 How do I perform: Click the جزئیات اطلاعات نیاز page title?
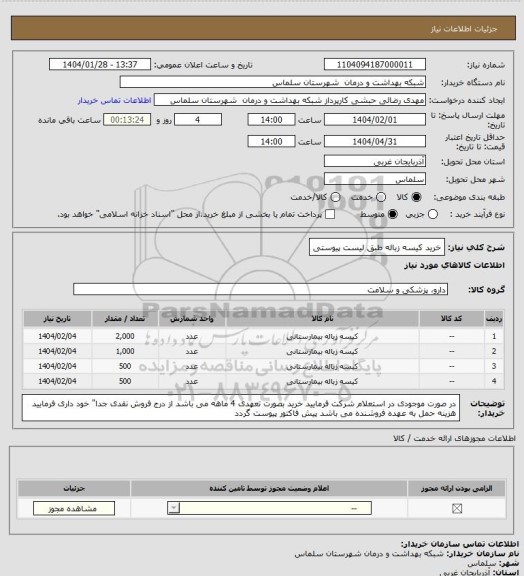pyautogui.click(x=464, y=29)
